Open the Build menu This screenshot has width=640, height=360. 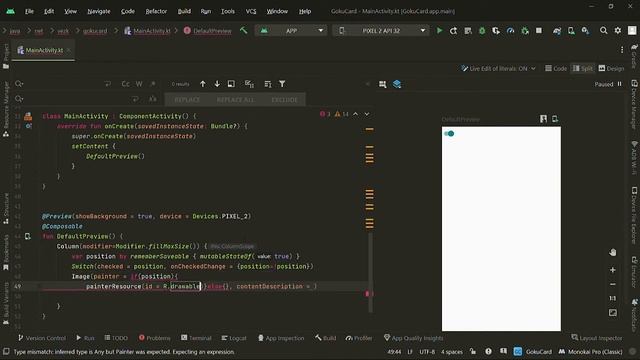[184, 11]
